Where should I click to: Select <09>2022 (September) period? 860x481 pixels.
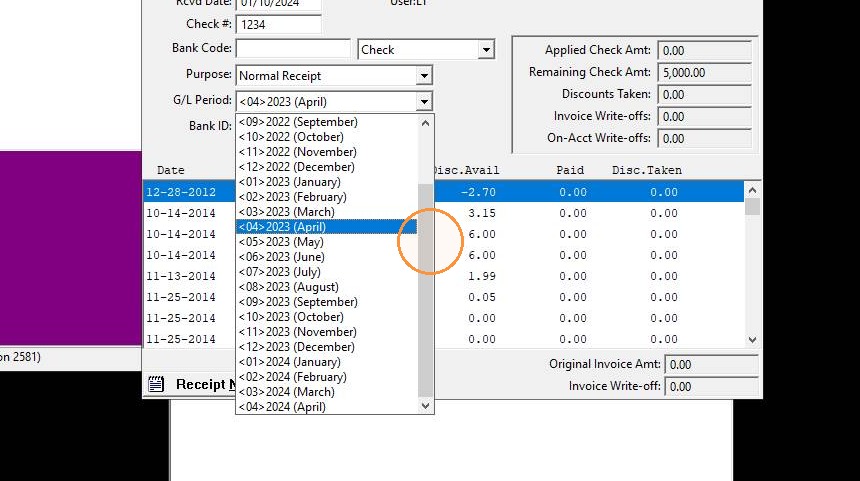click(327, 122)
